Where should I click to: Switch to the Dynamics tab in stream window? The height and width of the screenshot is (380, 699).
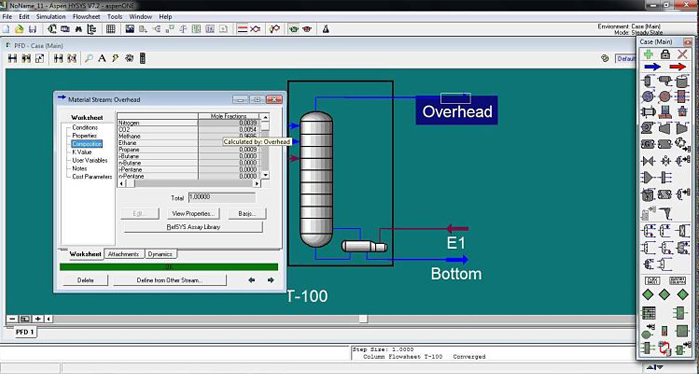[160, 254]
